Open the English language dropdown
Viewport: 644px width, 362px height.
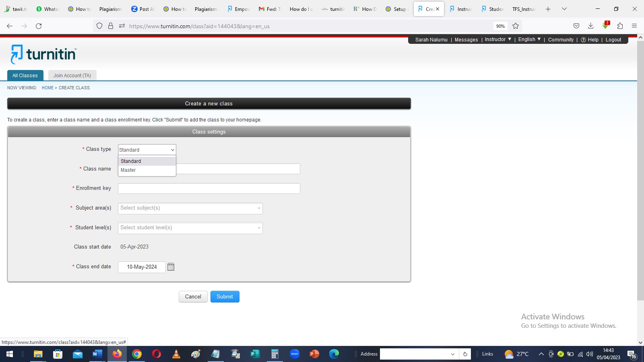tap(529, 39)
